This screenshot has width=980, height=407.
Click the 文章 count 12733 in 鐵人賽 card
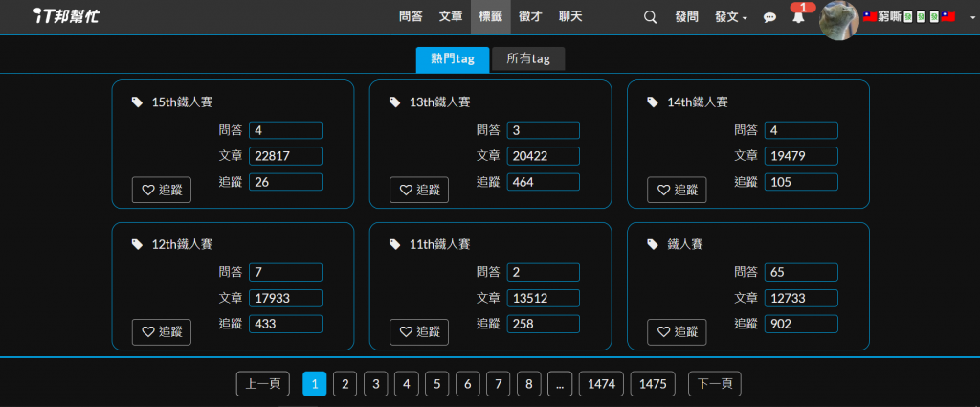(x=801, y=298)
